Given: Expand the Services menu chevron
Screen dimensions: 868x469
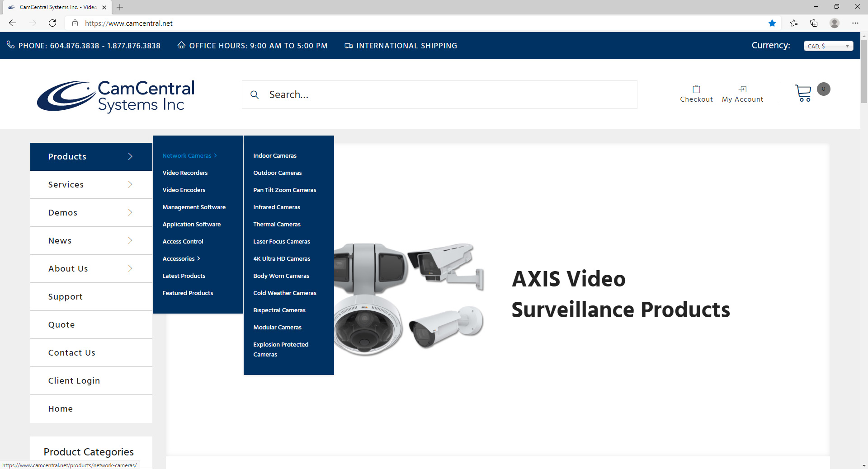Looking at the screenshot, I should click(130, 184).
